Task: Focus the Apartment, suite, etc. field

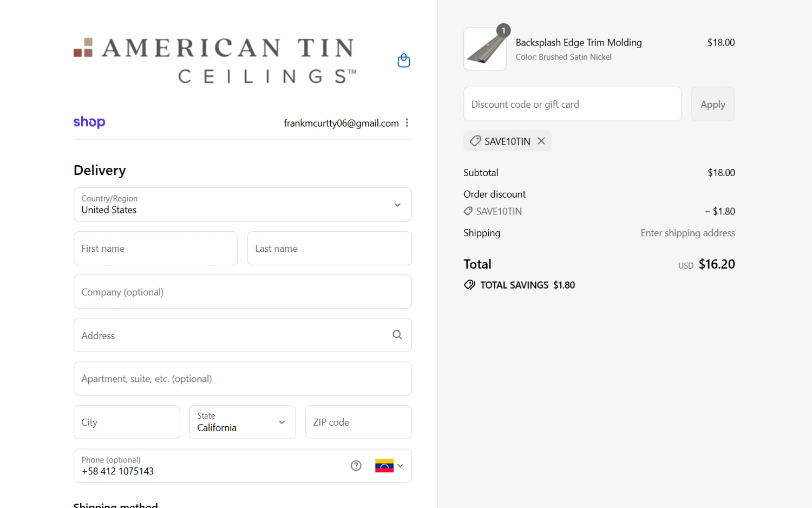Action: (243, 379)
